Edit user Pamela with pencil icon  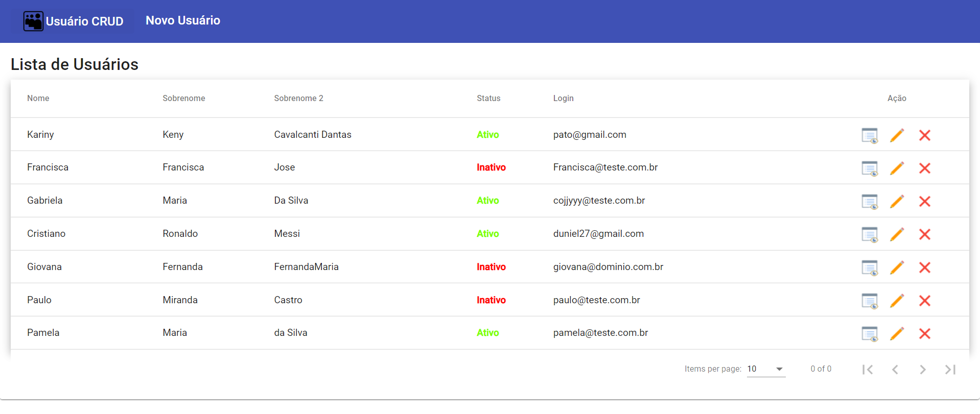click(x=897, y=333)
